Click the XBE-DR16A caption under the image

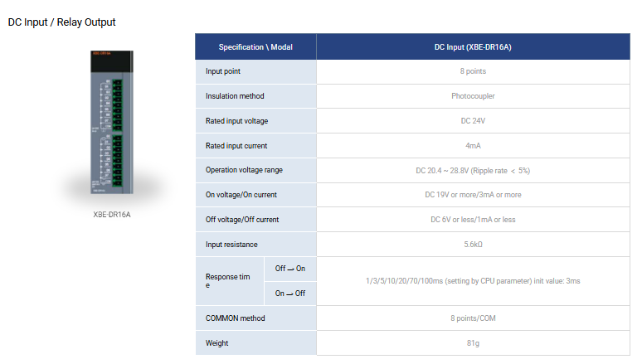point(112,215)
